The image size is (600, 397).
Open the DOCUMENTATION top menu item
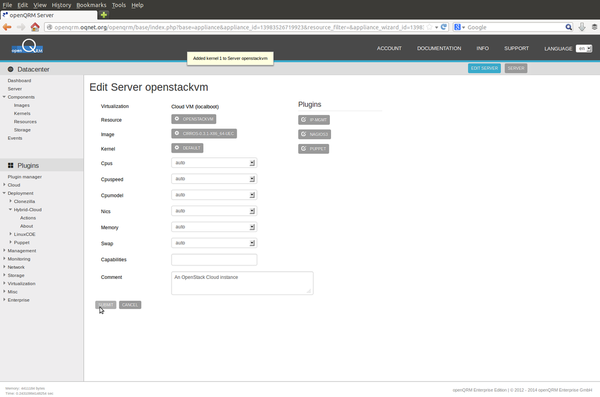click(x=439, y=48)
